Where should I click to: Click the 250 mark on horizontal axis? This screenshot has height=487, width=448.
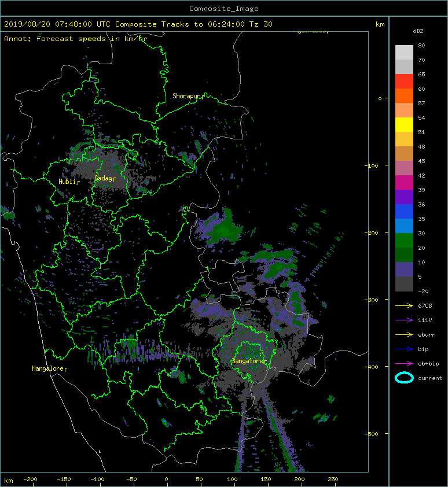[x=333, y=479]
